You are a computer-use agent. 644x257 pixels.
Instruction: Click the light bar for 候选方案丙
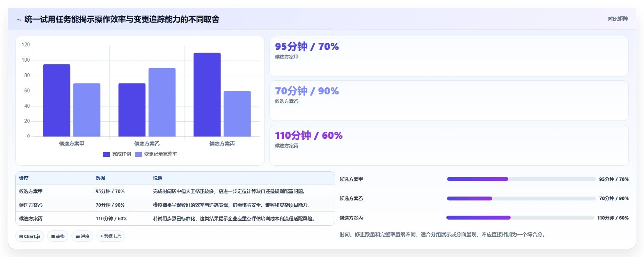click(x=237, y=114)
